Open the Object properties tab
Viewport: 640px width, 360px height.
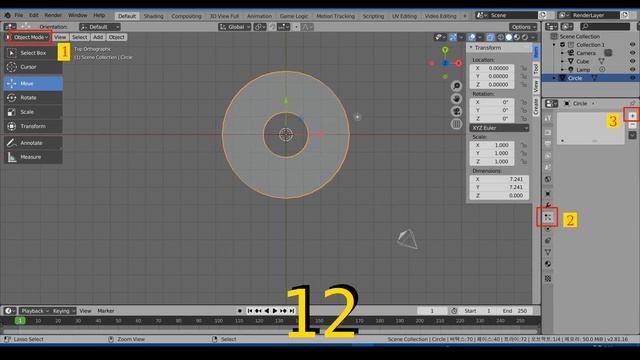tap(548, 193)
